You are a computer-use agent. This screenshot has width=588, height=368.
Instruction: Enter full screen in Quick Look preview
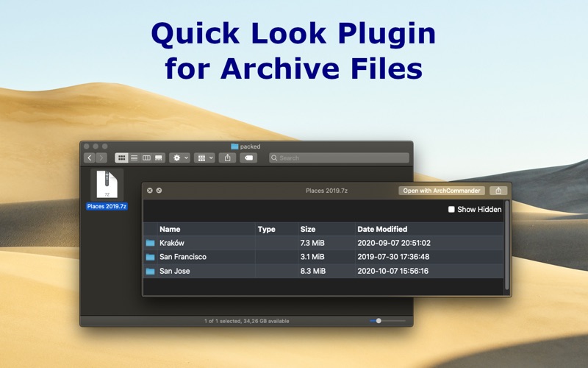point(159,191)
